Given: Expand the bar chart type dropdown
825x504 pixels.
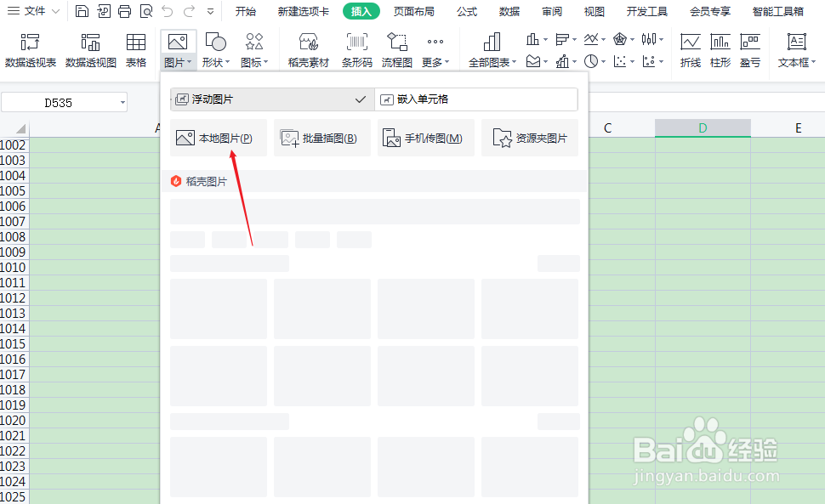Looking at the screenshot, I should 574,39.
